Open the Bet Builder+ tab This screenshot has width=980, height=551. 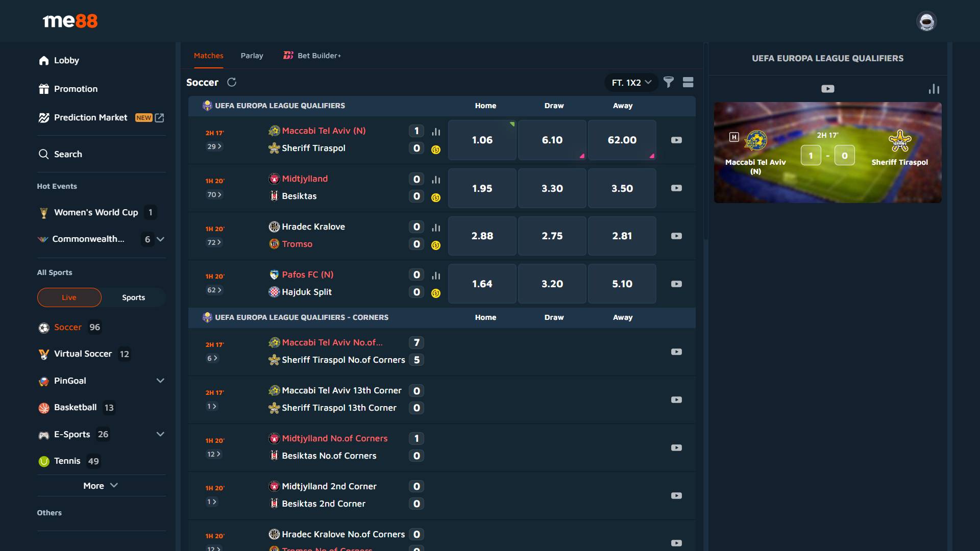click(x=312, y=56)
